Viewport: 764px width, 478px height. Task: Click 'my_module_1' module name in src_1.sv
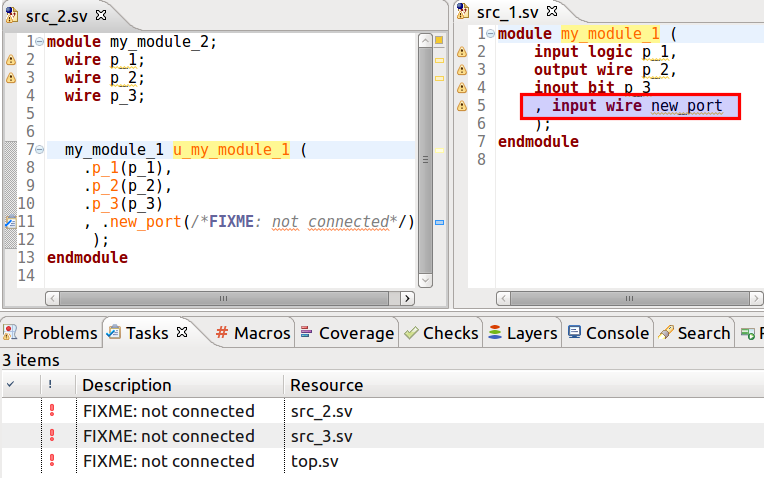click(610, 34)
